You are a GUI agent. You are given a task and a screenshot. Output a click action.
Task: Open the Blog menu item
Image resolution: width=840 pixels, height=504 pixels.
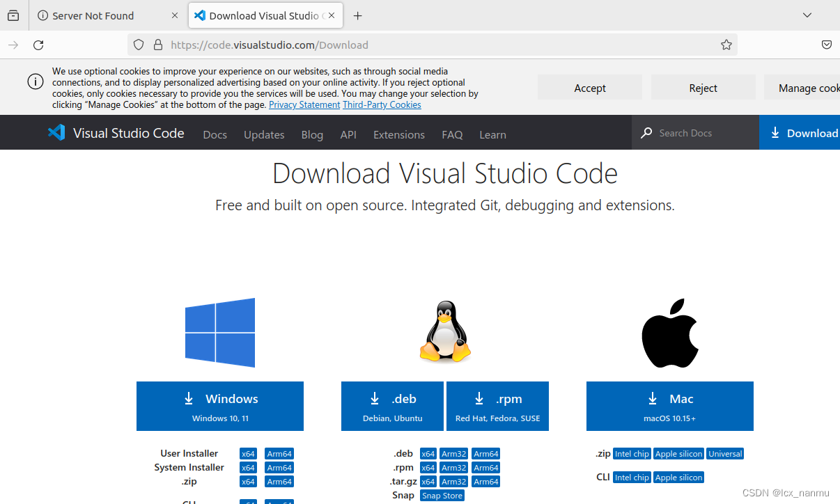312,134
